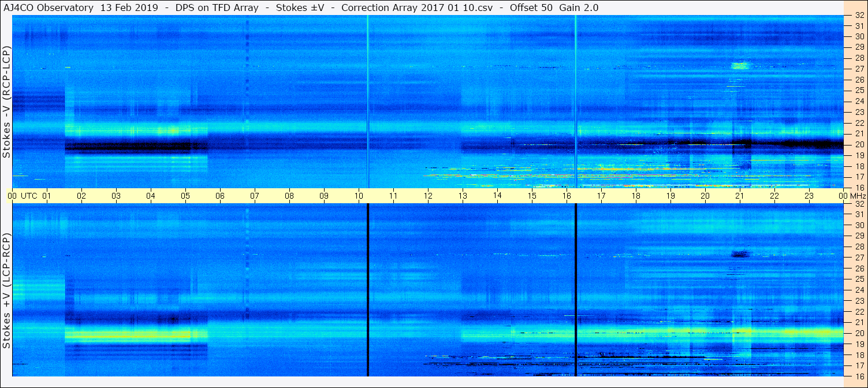Viewport: 868px width, 388px height.
Task: Click the black vertical gap after hour 10, Stokes +V panel
Action: coord(367,290)
